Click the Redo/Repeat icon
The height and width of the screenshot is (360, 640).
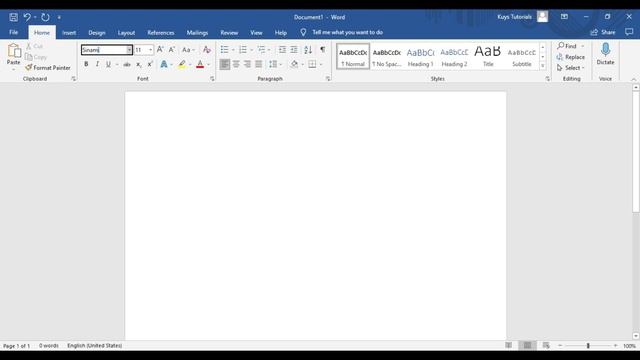coord(45,17)
